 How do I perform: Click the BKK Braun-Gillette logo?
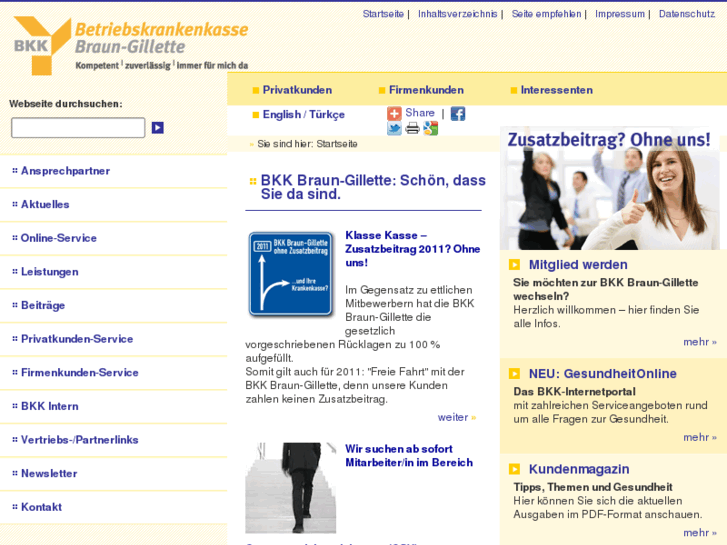131,45
